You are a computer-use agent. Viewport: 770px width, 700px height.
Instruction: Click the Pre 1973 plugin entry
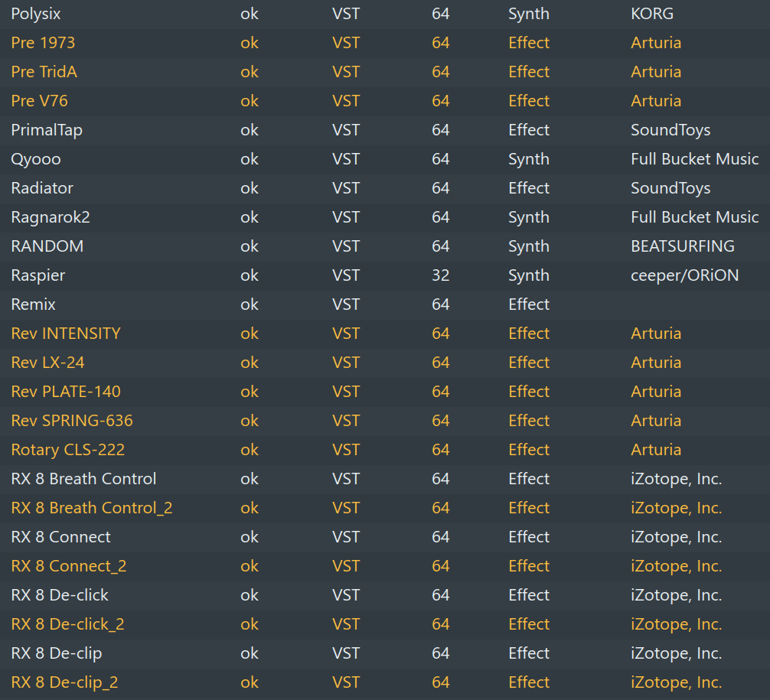(43, 43)
